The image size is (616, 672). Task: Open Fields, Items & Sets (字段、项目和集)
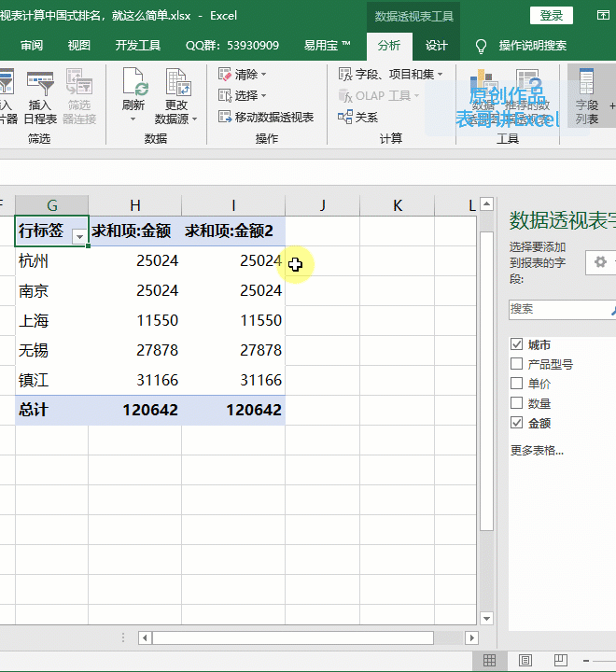[x=390, y=74]
